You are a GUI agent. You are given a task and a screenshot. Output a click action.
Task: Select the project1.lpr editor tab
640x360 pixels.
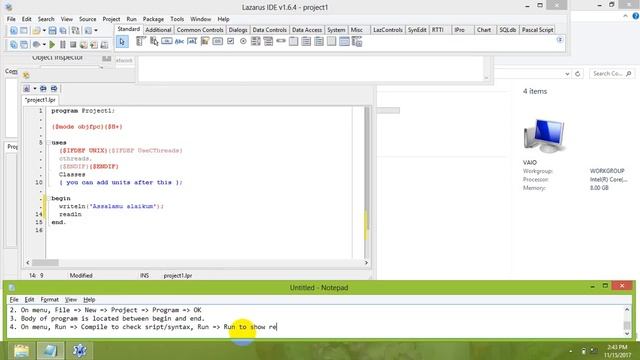[40, 100]
